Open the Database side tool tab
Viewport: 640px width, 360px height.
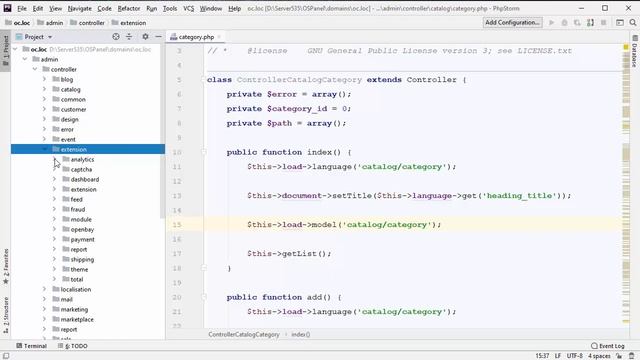click(x=635, y=52)
